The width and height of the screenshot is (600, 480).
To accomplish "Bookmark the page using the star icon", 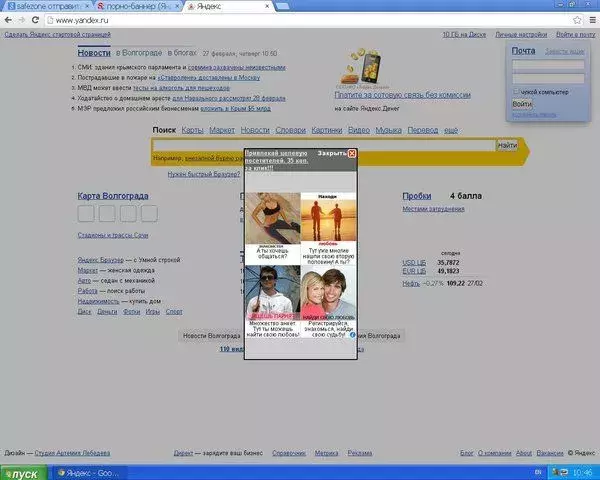I will point(577,20).
